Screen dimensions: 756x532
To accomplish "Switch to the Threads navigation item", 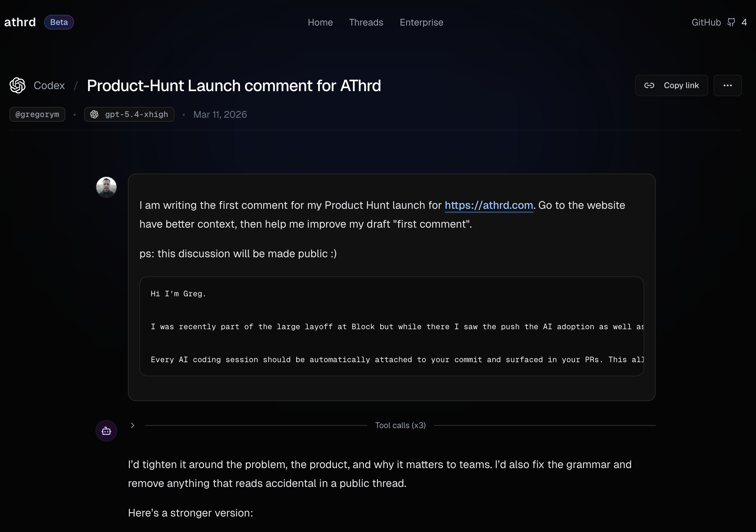I will [x=366, y=22].
